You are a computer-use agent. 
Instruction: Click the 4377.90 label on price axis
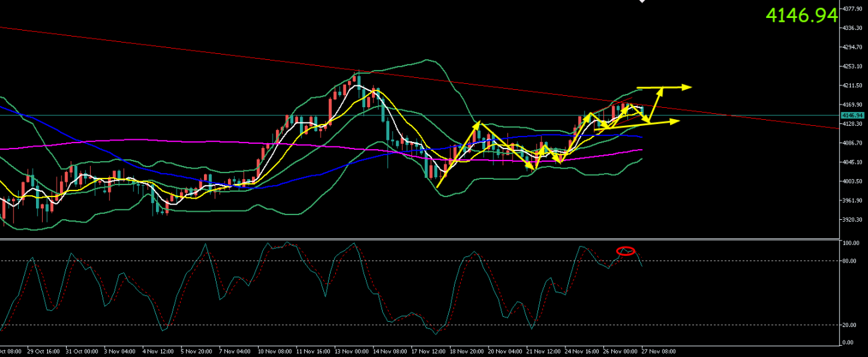853,9
